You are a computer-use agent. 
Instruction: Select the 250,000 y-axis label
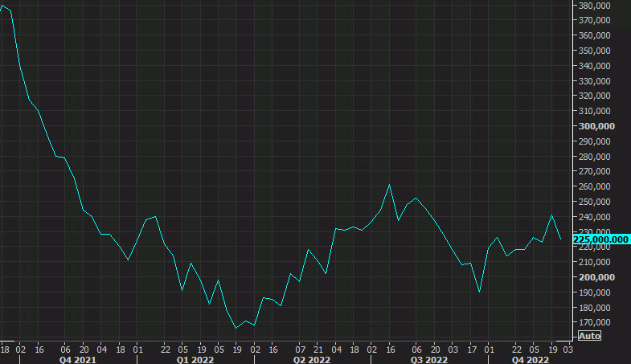594,202
